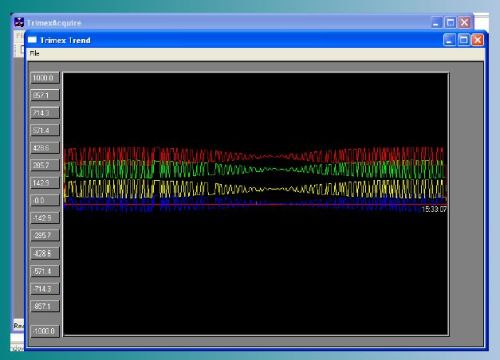Select the negative 285.7 scale button
500x360 pixels.
[45, 235]
